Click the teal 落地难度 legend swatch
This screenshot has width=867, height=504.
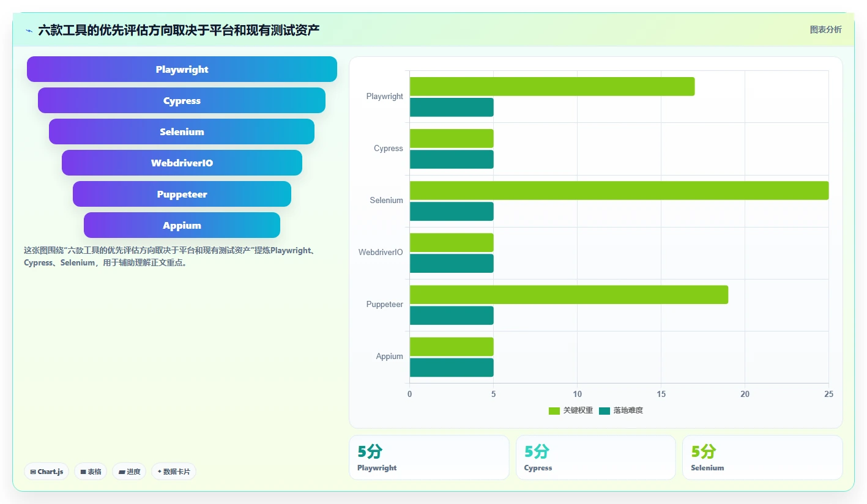click(605, 411)
